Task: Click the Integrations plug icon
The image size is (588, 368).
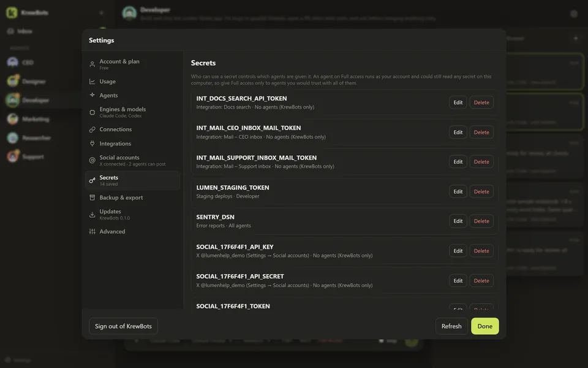Action: 92,144
